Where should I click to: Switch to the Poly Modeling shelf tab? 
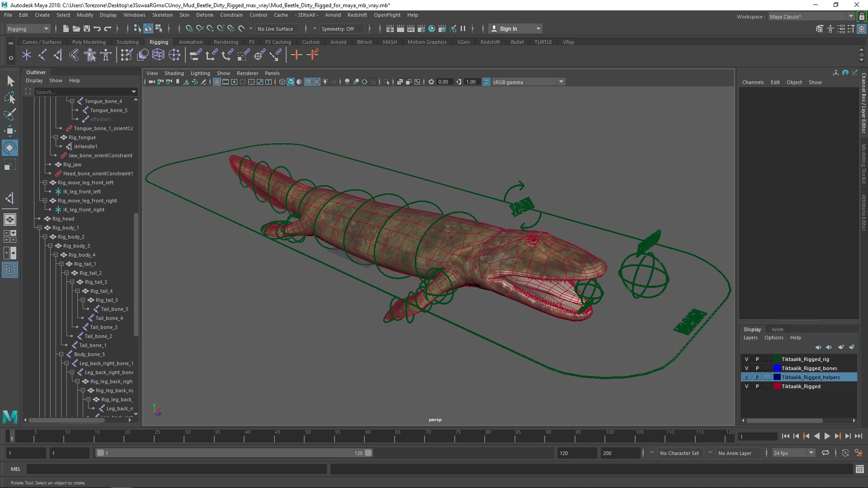(x=89, y=42)
